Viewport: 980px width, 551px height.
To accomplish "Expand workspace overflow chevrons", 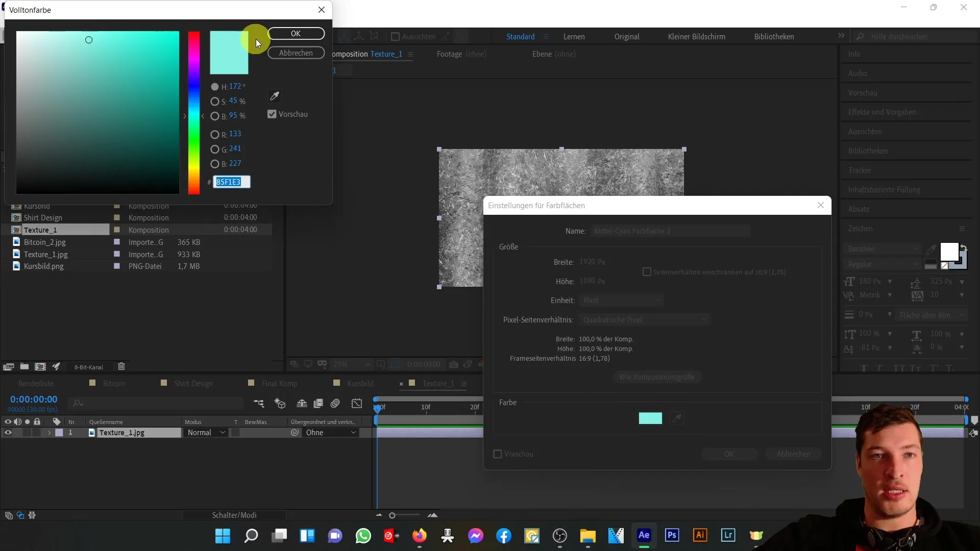I will click(841, 36).
